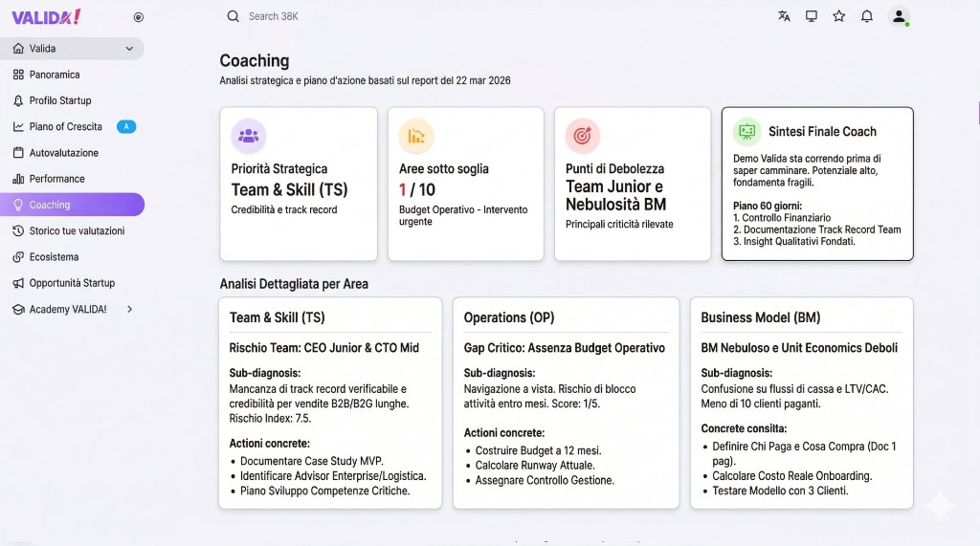
Task: Open Academy VALIDA! menu item
Action: pyautogui.click(x=73, y=309)
